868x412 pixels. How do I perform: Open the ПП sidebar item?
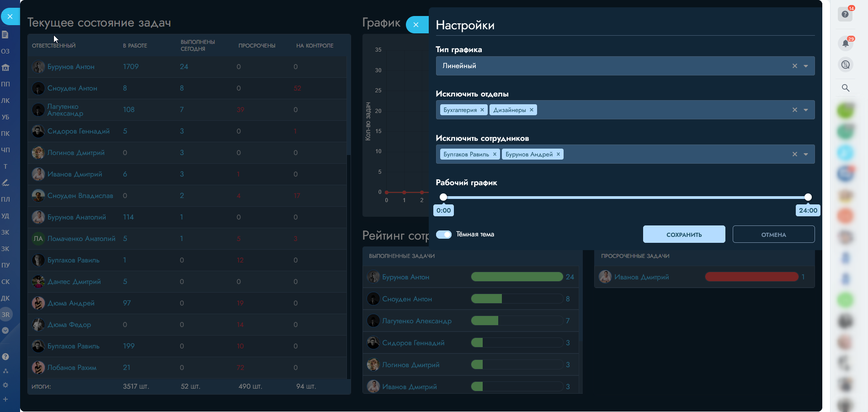click(5, 84)
